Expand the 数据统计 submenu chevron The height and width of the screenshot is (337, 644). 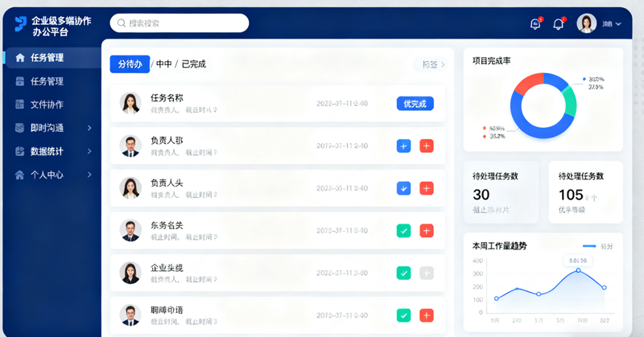tap(89, 151)
